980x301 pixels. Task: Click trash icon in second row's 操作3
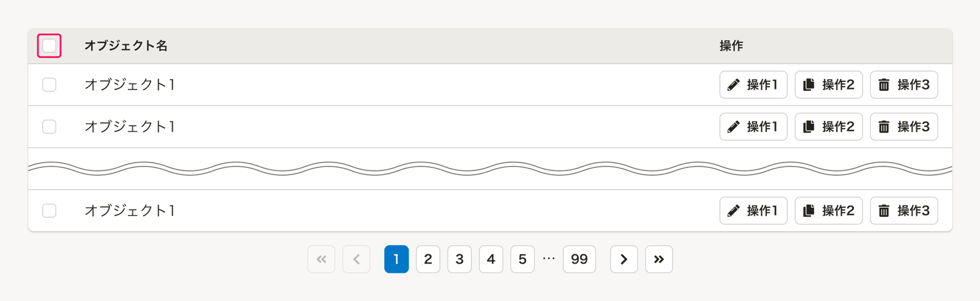(884, 127)
